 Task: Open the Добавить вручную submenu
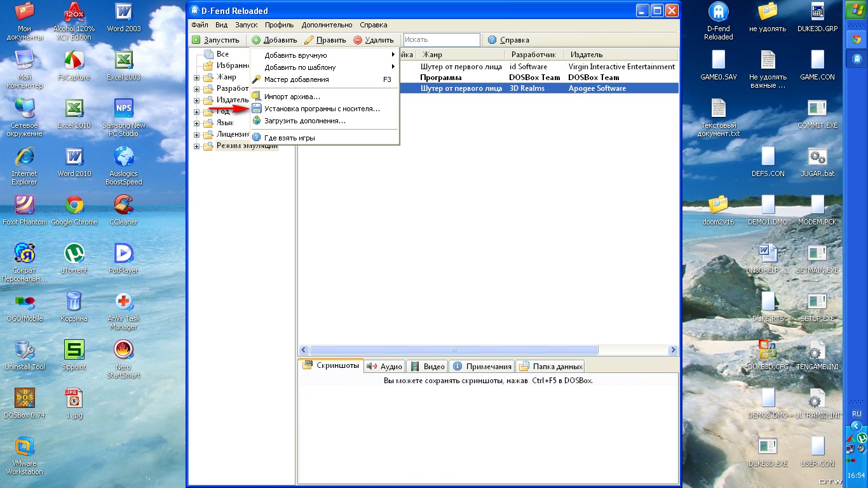(324, 55)
